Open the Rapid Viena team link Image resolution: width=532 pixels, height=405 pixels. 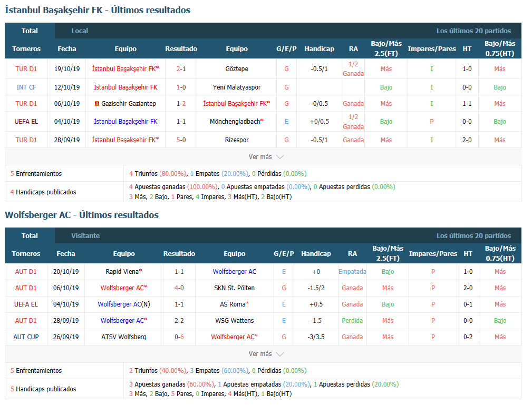pos(122,271)
